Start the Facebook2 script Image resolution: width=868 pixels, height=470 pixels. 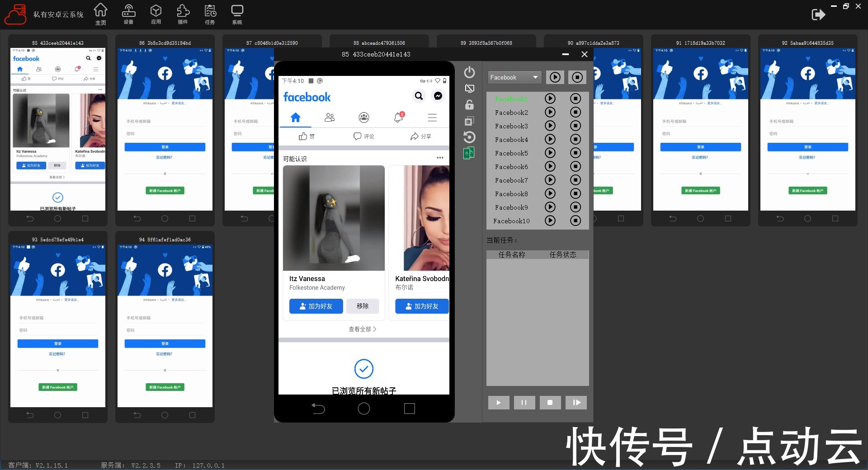pyautogui.click(x=550, y=112)
